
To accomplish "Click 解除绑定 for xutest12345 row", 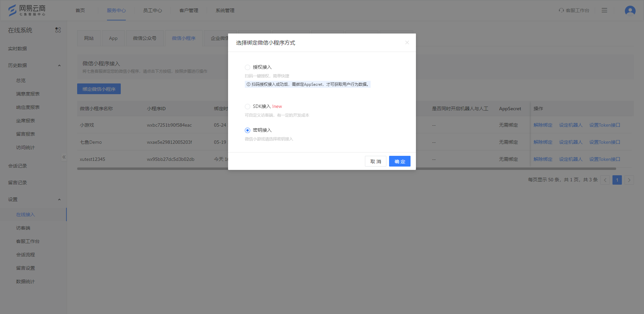I will pos(543,159).
